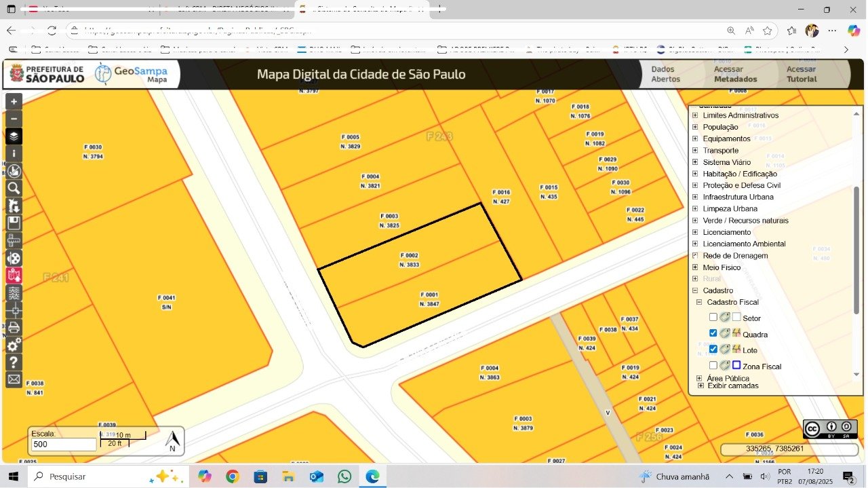Click the Escala input field showing 500
The width and height of the screenshot is (868, 488).
click(x=64, y=445)
